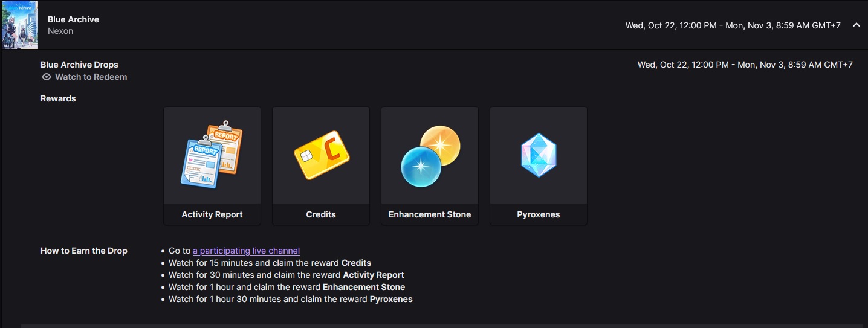The height and width of the screenshot is (328, 868).
Task: Open the Blue Archive game cover thumbnail
Action: (x=20, y=25)
